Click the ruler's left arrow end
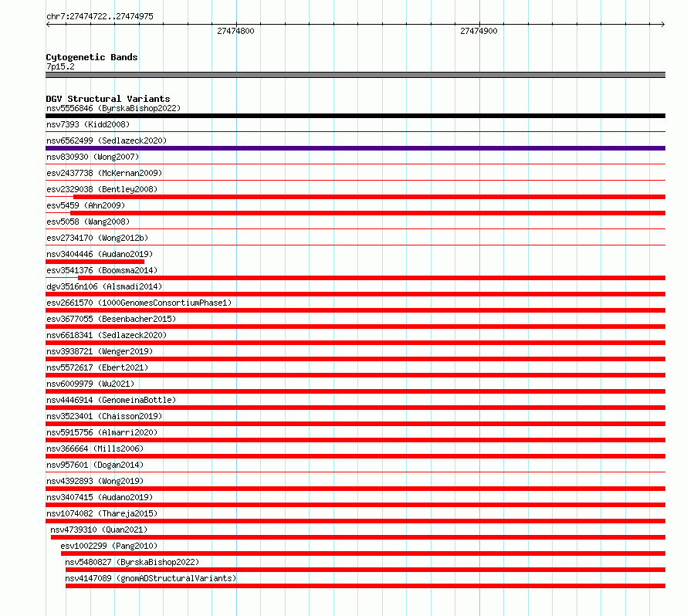Image resolution: width=687 pixels, height=616 pixels. click(x=48, y=24)
